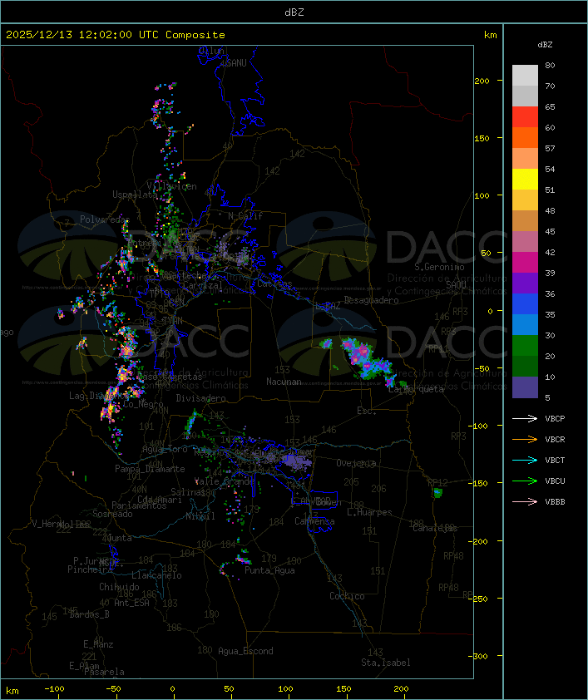This screenshot has width=588, height=700.
Task: Click the Carrizal place label
Action: [203, 285]
